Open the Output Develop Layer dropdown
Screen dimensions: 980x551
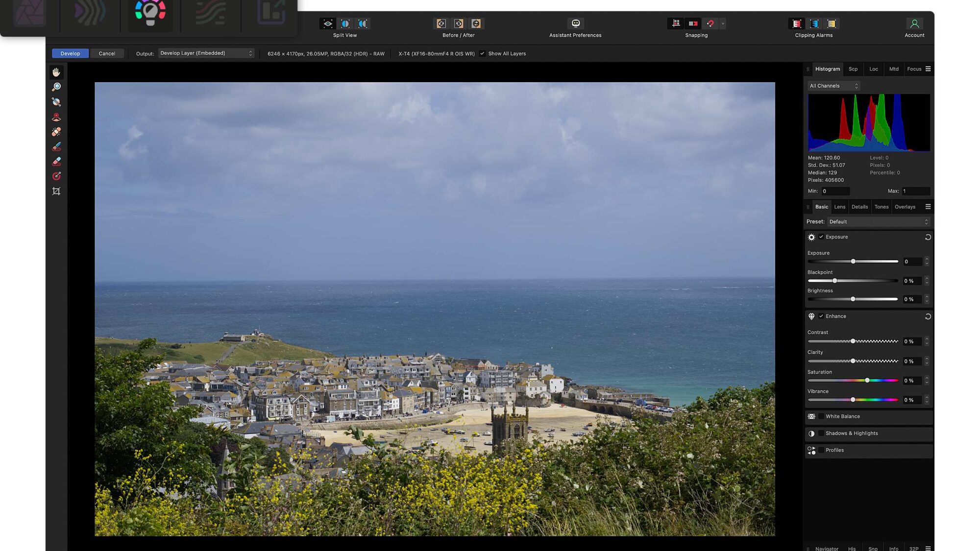click(206, 53)
